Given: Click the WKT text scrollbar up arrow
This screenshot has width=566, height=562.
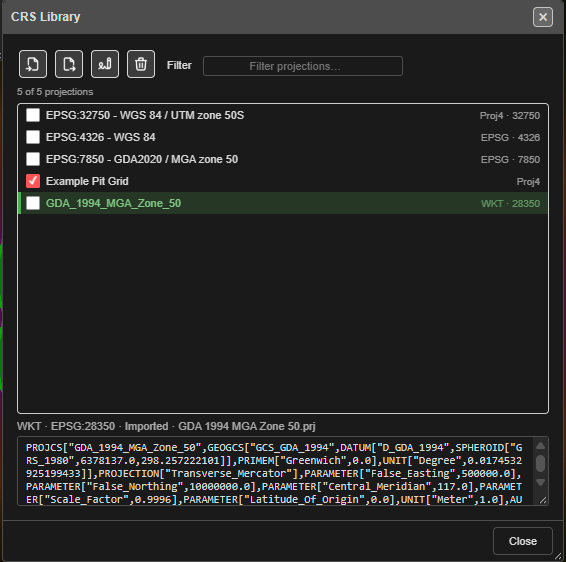Looking at the screenshot, I should [x=540, y=446].
